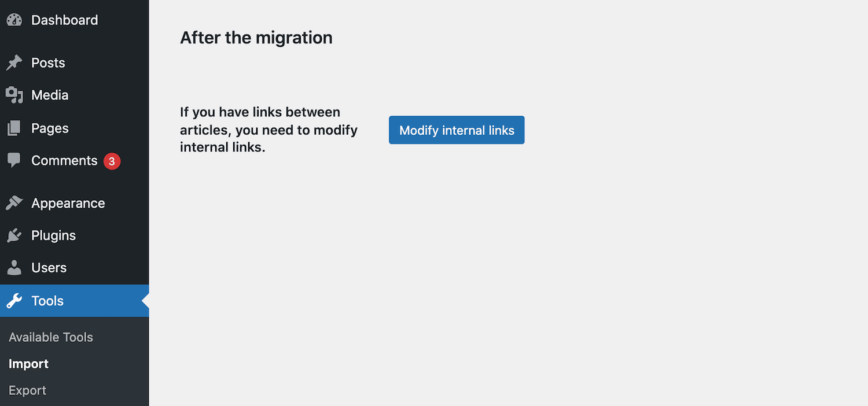Screen dimensions: 868x406
Task: Open Available Tools submenu link
Action: click(x=51, y=337)
